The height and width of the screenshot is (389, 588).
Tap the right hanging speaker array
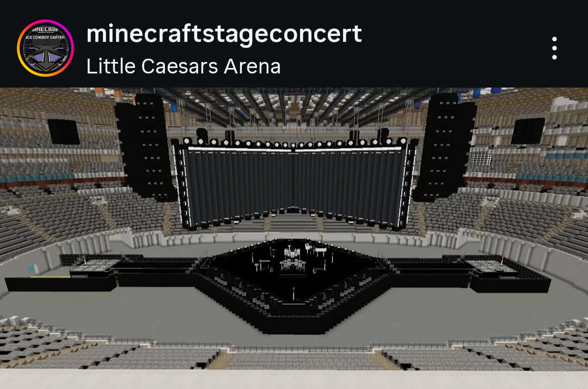[x=444, y=147]
